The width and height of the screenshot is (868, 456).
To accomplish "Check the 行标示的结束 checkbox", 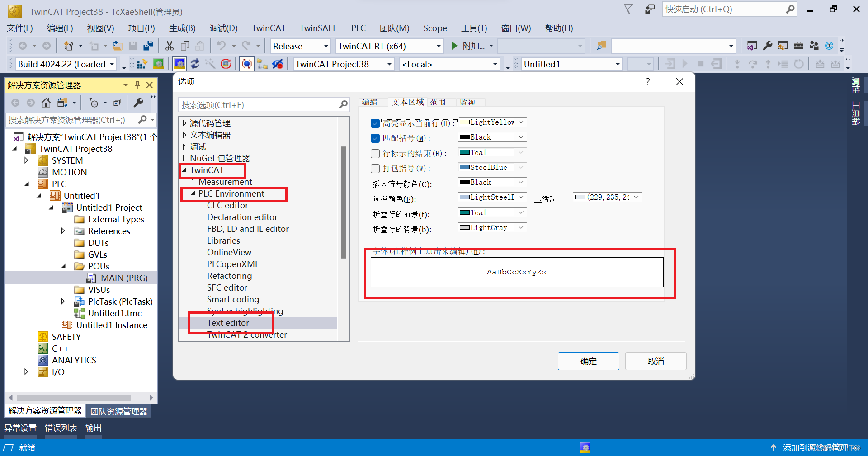I will pos(375,154).
